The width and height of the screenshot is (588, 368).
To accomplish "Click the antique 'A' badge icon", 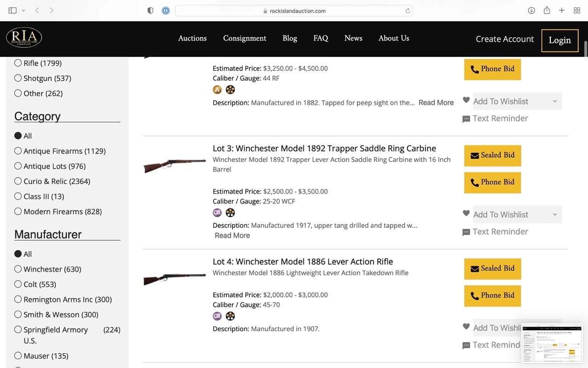I will point(217,90).
